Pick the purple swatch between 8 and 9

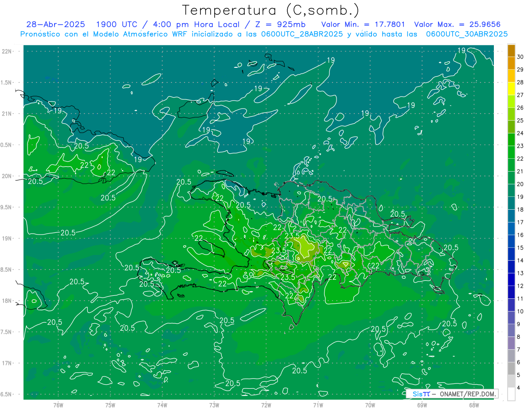click(511, 331)
